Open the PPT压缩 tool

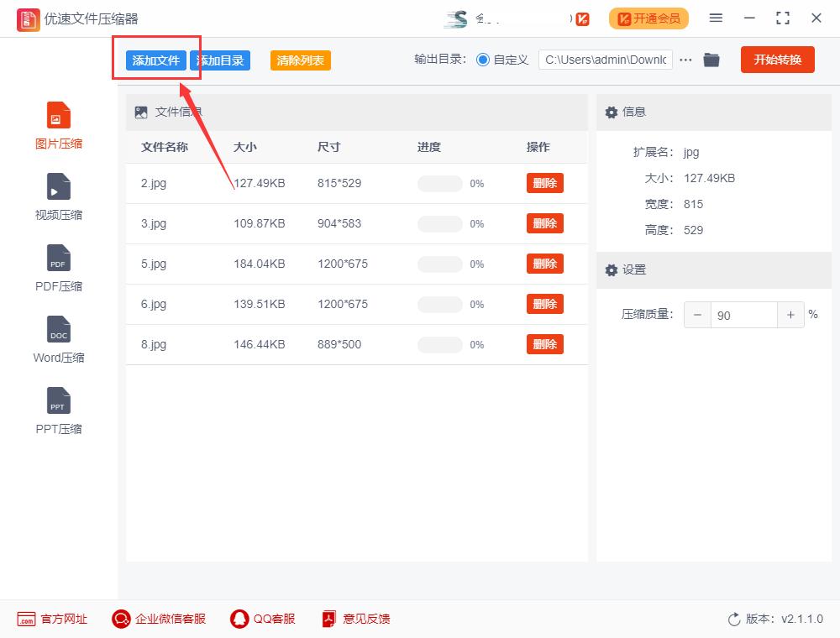pos(58,410)
